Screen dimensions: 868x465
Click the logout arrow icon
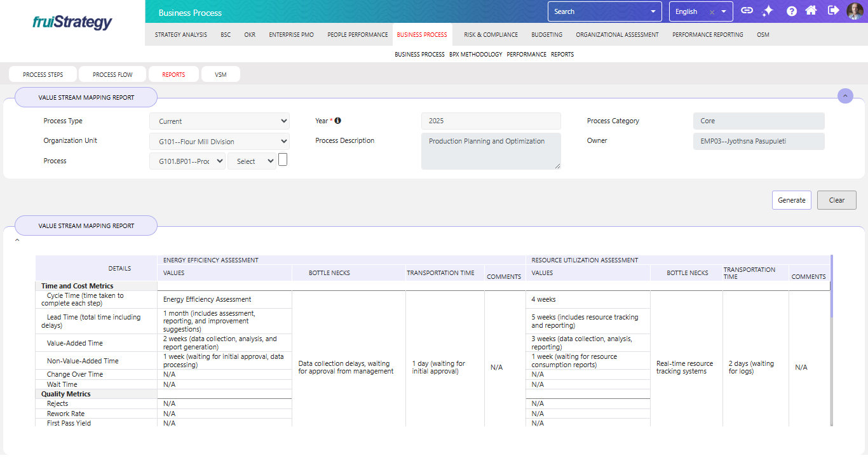point(833,11)
